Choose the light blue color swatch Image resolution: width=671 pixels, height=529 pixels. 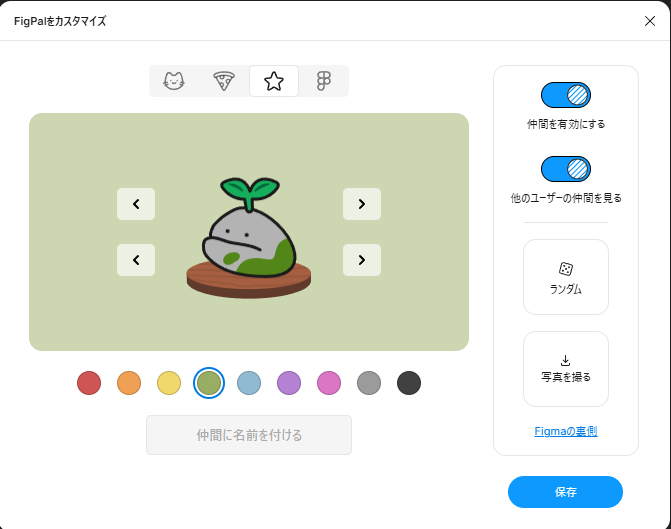coord(249,383)
